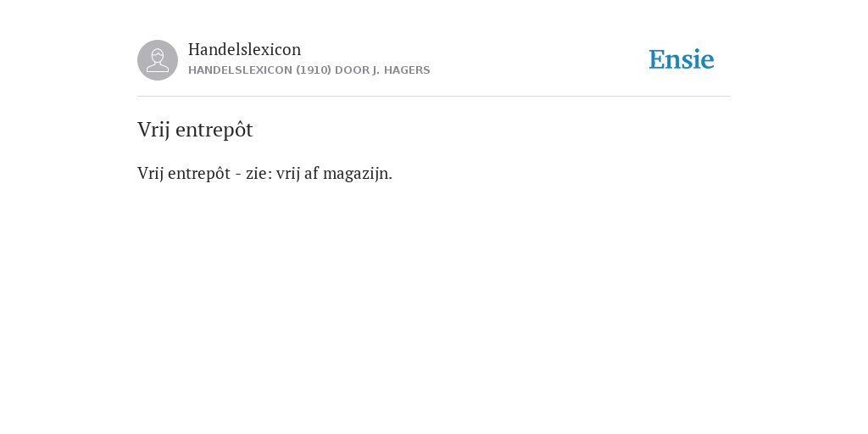Click the letter E of the Ensie logo
This screenshot has height=434, width=868.
pyautogui.click(x=657, y=59)
